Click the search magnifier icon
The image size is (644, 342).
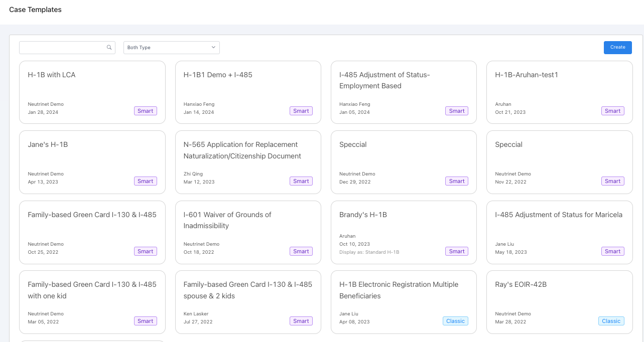[109, 47]
